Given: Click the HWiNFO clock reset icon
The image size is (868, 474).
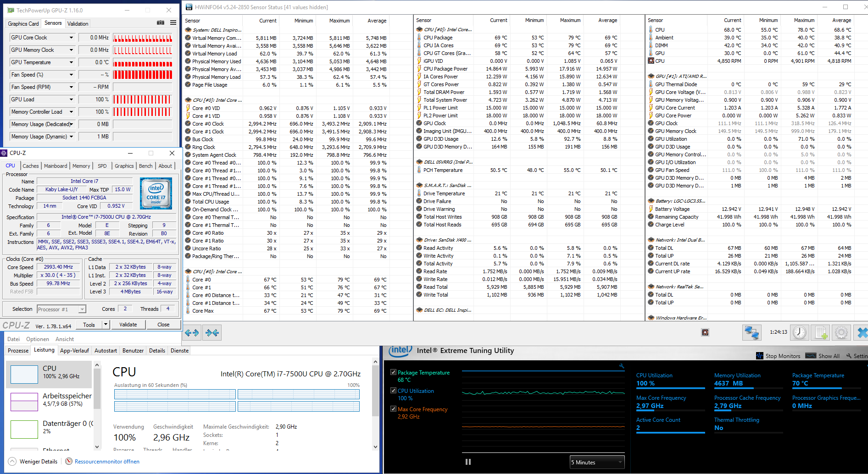Looking at the screenshot, I should point(800,333).
